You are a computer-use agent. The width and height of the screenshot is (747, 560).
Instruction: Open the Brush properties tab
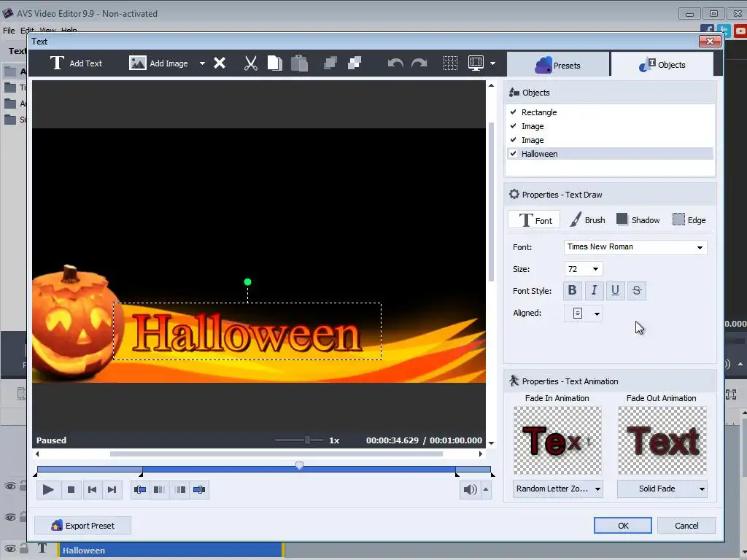(587, 220)
